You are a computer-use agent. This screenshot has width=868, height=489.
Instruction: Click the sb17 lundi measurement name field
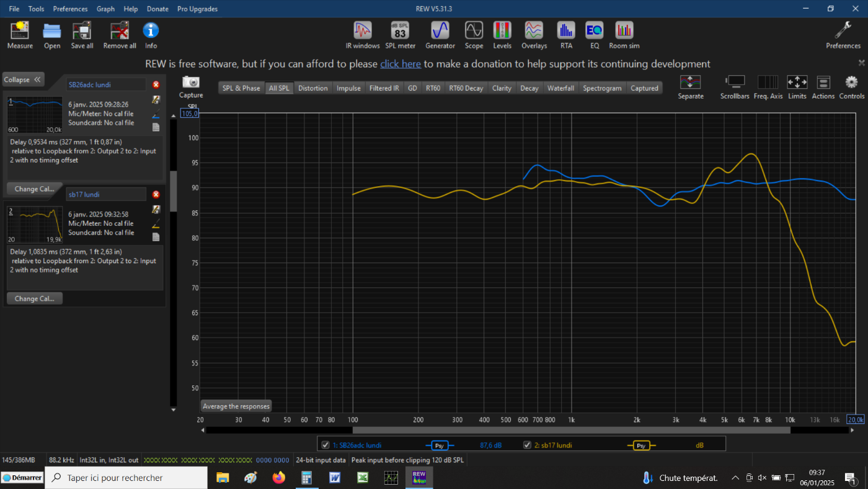click(106, 194)
